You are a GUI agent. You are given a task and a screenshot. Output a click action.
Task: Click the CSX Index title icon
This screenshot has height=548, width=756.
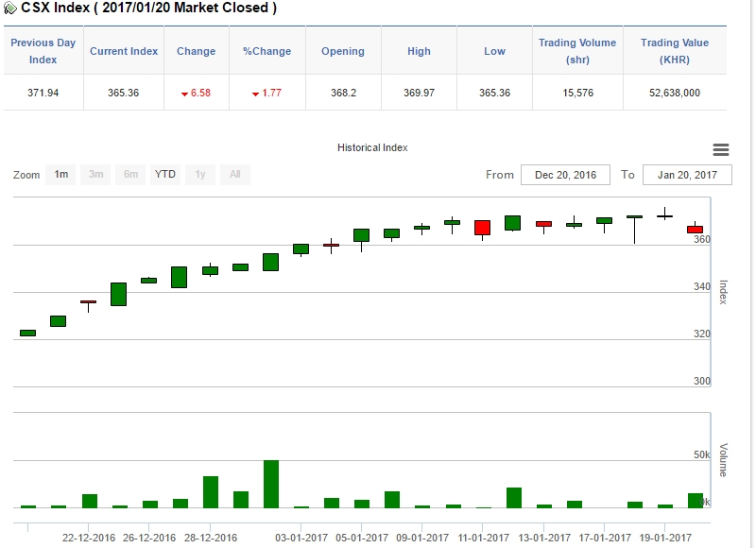point(10,9)
